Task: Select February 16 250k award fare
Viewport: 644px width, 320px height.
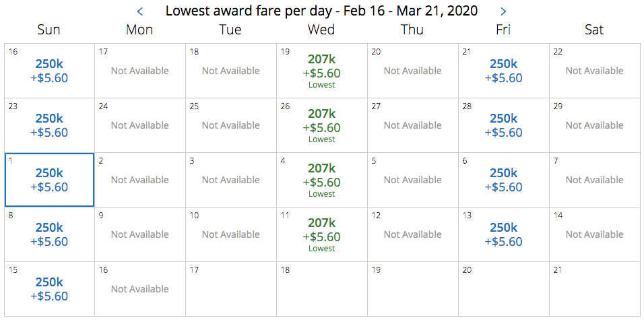Action: click(x=49, y=71)
